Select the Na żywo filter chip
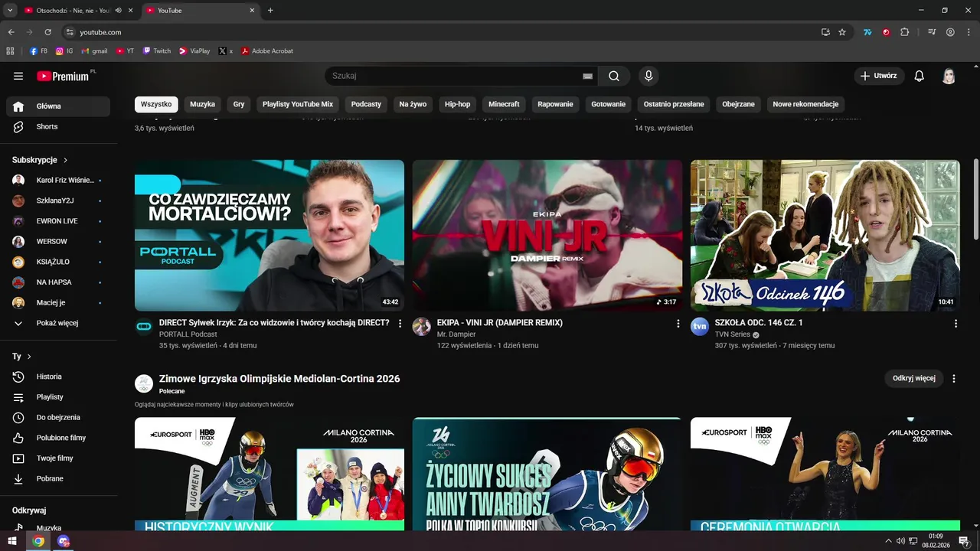Image resolution: width=980 pixels, height=551 pixels. pyautogui.click(x=413, y=104)
